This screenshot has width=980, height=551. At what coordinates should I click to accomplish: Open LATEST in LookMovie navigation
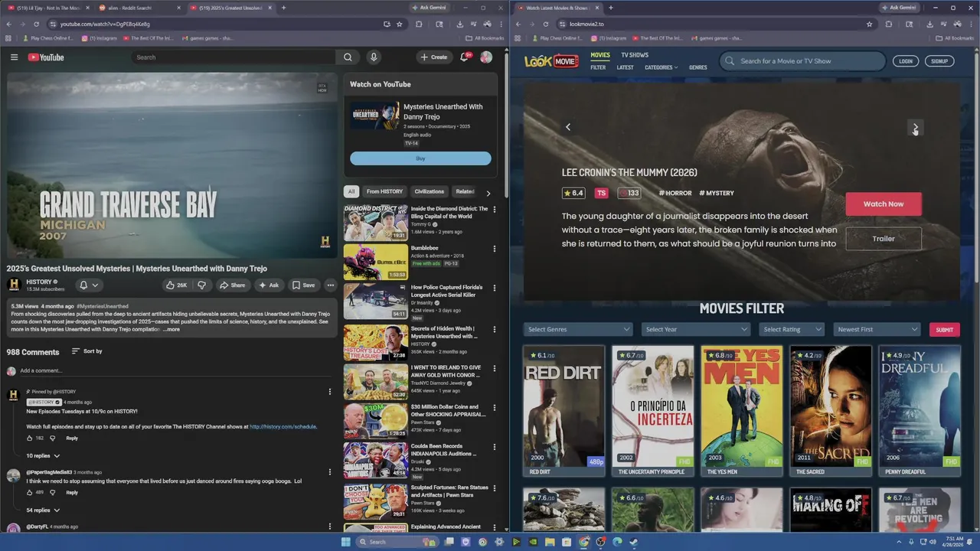click(626, 67)
